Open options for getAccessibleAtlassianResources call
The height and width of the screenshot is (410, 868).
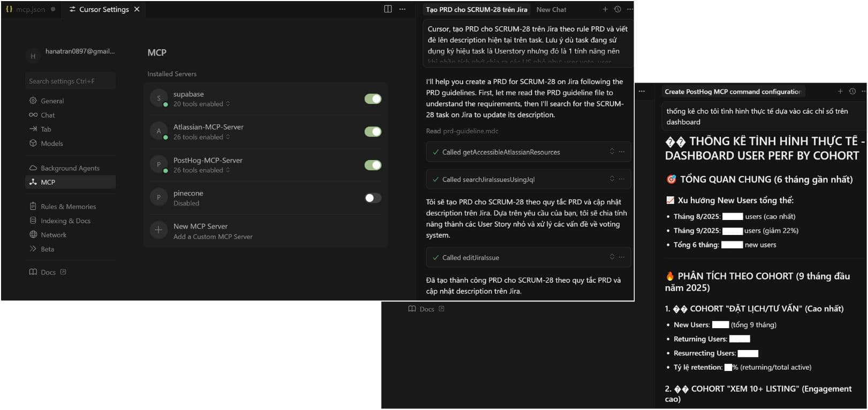click(621, 151)
